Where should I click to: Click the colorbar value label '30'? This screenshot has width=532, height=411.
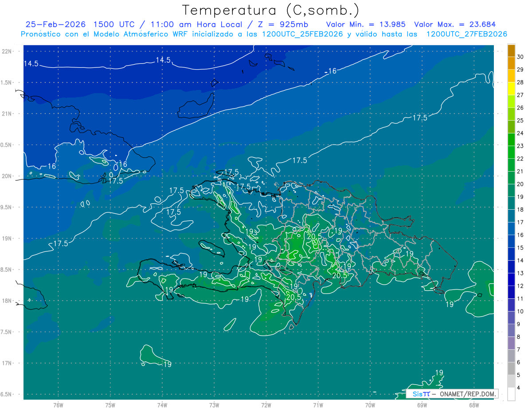coord(520,56)
